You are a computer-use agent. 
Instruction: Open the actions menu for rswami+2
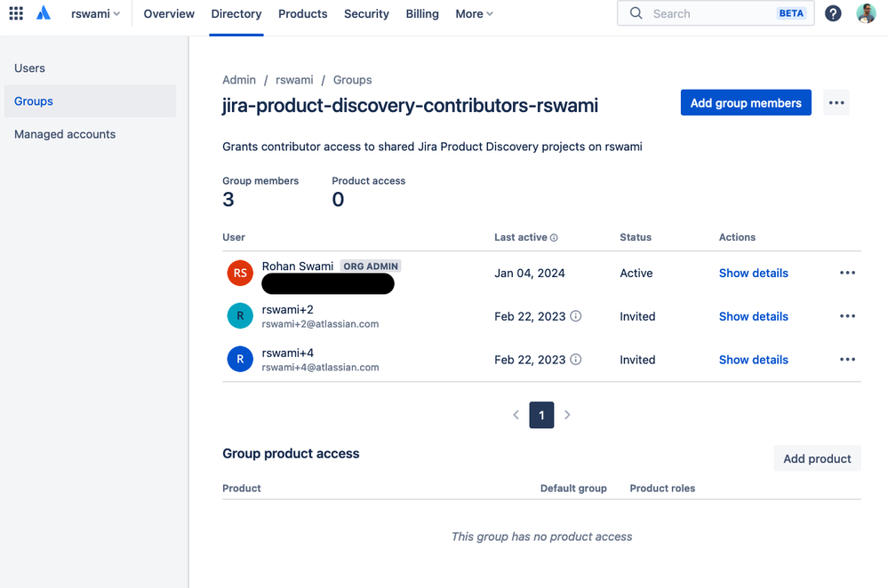point(847,316)
